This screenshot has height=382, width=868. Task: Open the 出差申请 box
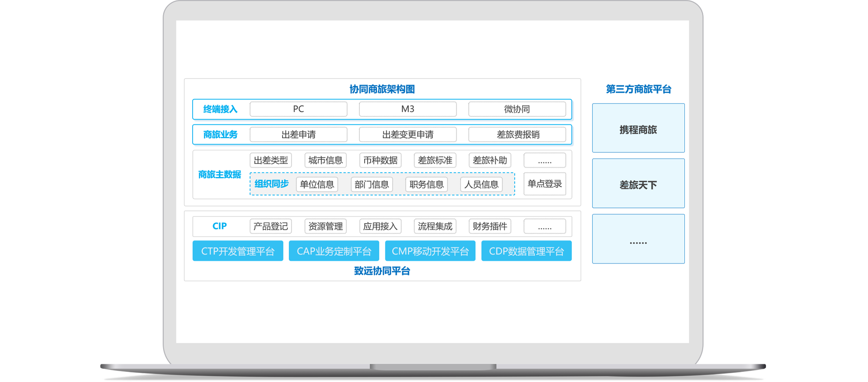point(298,134)
